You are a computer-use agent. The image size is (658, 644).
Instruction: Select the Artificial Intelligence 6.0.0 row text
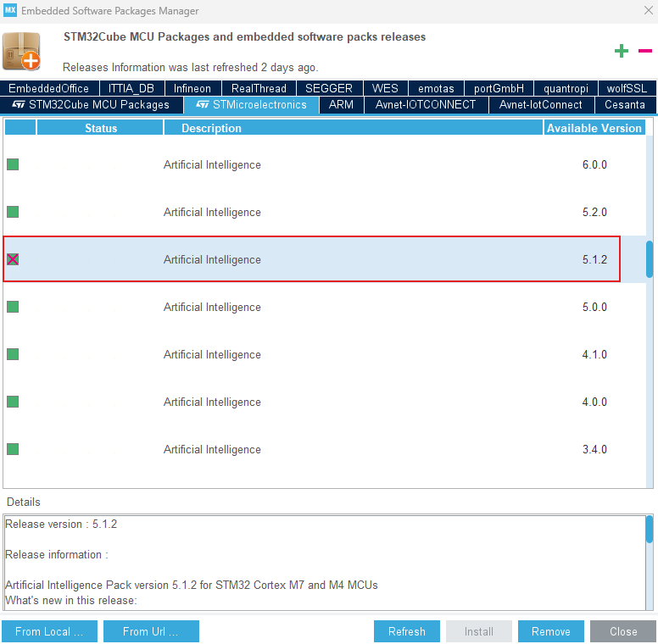212,164
